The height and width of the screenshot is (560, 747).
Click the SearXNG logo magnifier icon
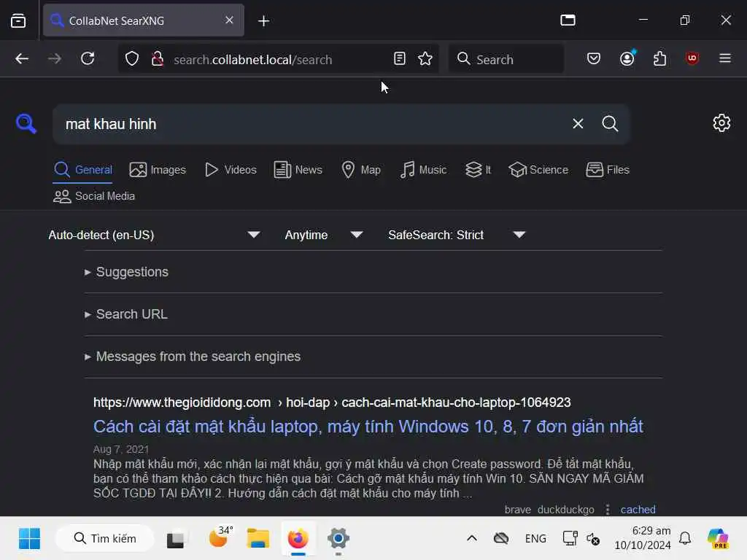coord(26,124)
